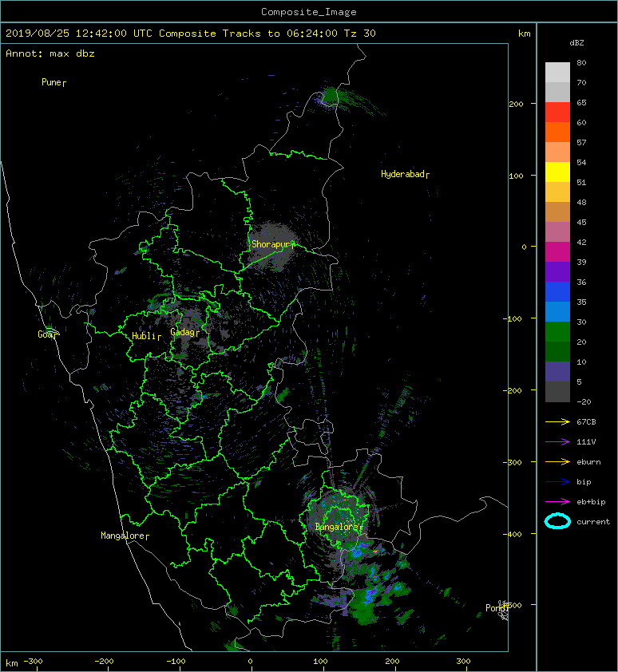Image resolution: width=618 pixels, height=672 pixels.
Task: Click the green echo patch near the northern border
Action: 331,95
